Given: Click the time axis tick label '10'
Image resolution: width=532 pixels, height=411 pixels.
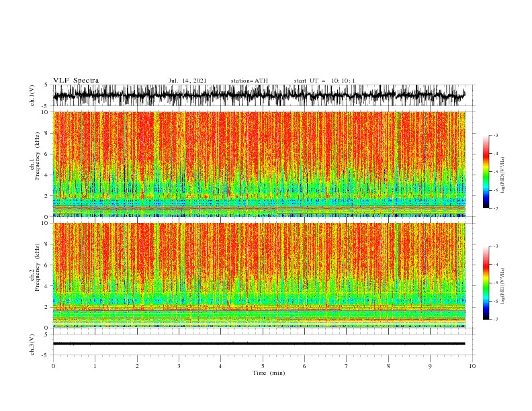Looking at the screenshot, I should [472, 366].
